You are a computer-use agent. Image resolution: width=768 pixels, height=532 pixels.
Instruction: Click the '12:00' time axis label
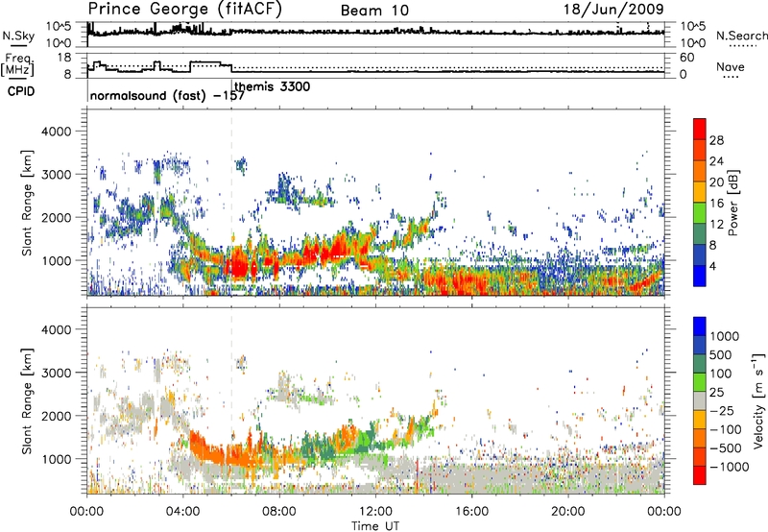click(375, 512)
